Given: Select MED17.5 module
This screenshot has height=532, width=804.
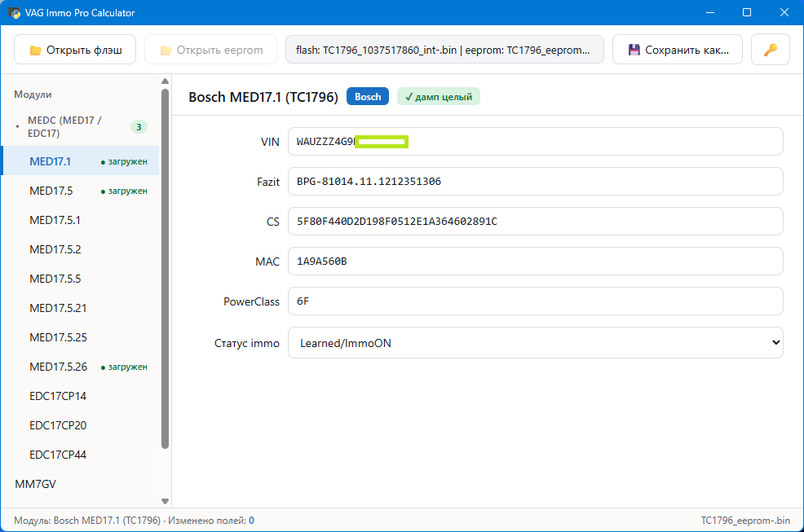Looking at the screenshot, I should [79, 191].
